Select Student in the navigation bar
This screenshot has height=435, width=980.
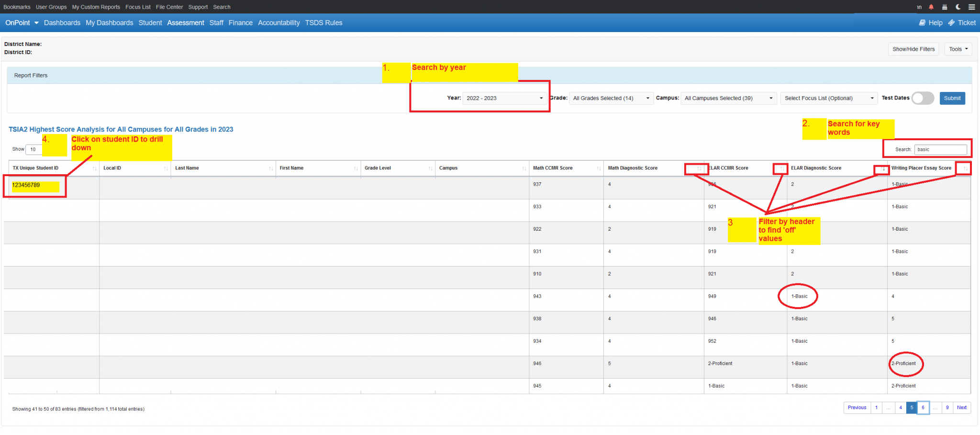[x=150, y=22]
